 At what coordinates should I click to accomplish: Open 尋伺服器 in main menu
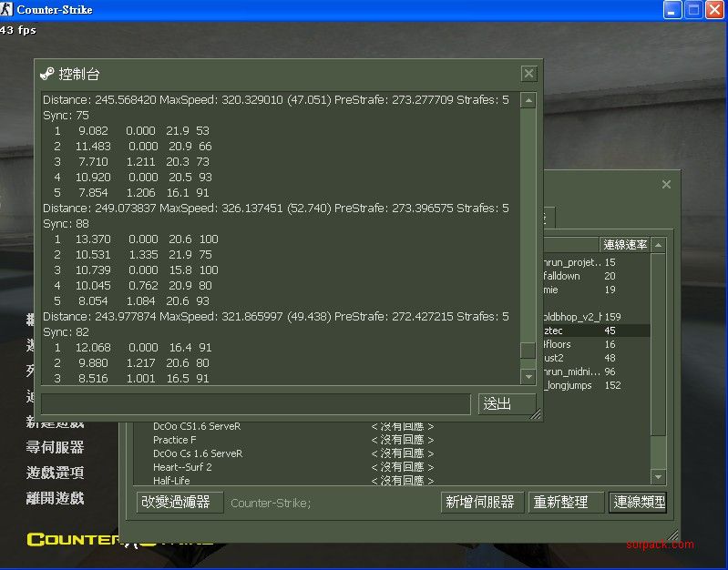55,447
